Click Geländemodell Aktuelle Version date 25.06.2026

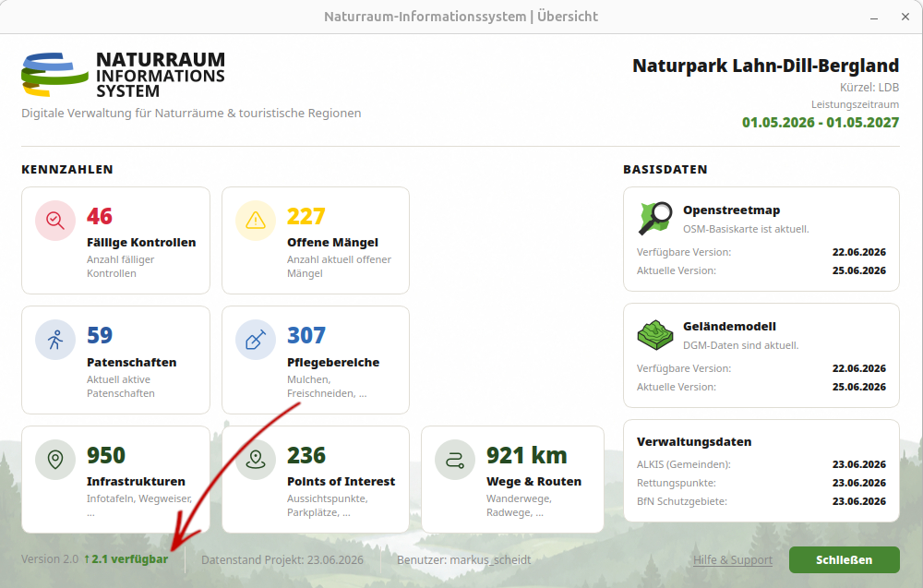coord(858,388)
